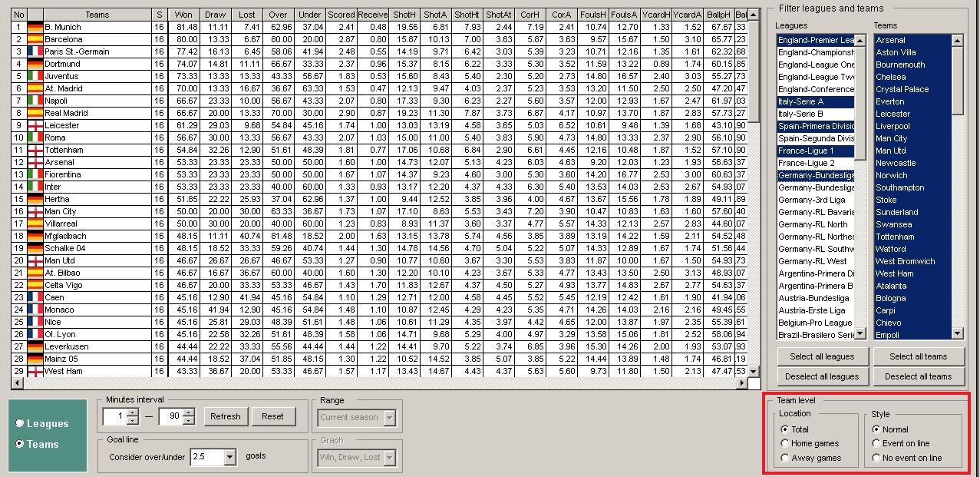This screenshot has width=980, height=477.
Task: Select France-Ligue 1 in Leagues list
Action: click(x=816, y=151)
